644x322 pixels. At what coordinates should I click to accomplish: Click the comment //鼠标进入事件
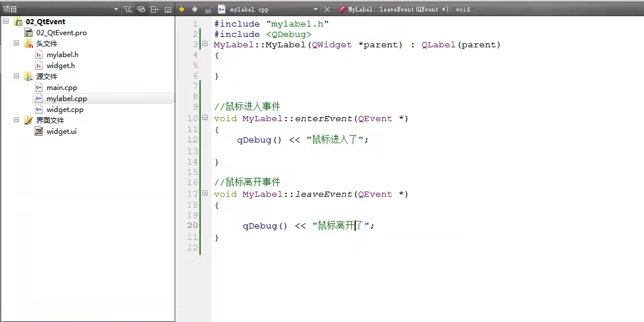(247, 107)
